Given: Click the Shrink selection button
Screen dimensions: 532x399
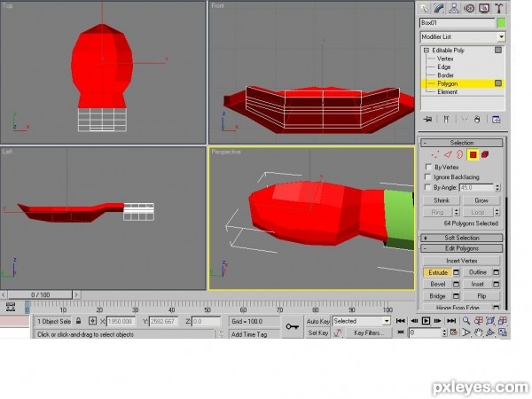Looking at the screenshot, I should pyautogui.click(x=442, y=200).
